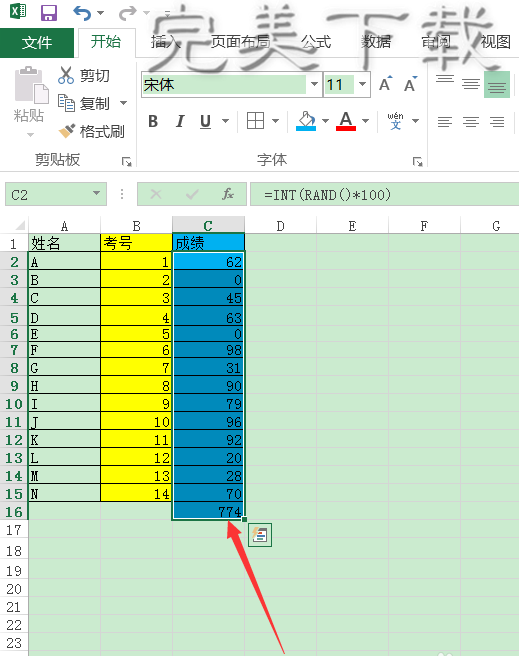This screenshot has height=656, width=519.
Task: Click the Format Painter (格式刷) brush
Action: (66, 131)
